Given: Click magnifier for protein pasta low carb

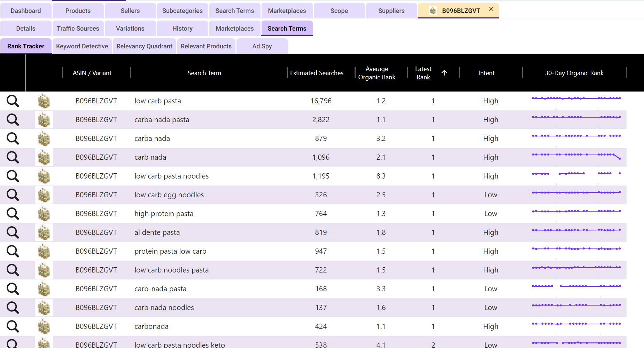Looking at the screenshot, I should (13, 251).
